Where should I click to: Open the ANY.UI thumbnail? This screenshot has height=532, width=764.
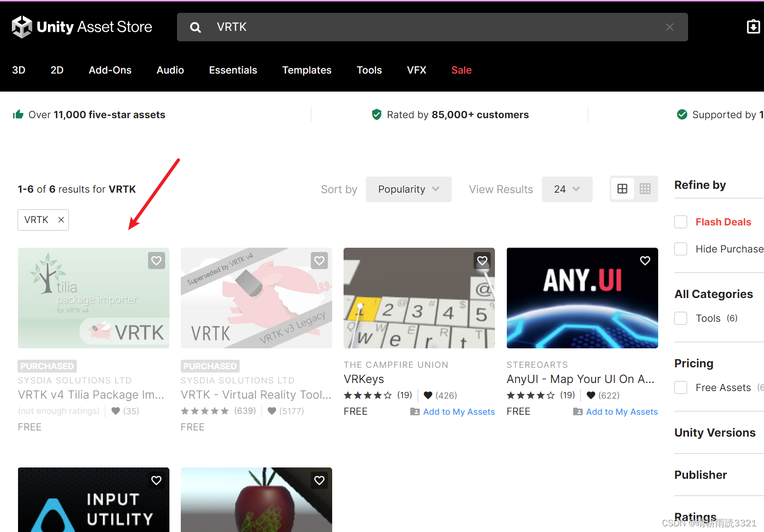[x=582, y=298]
